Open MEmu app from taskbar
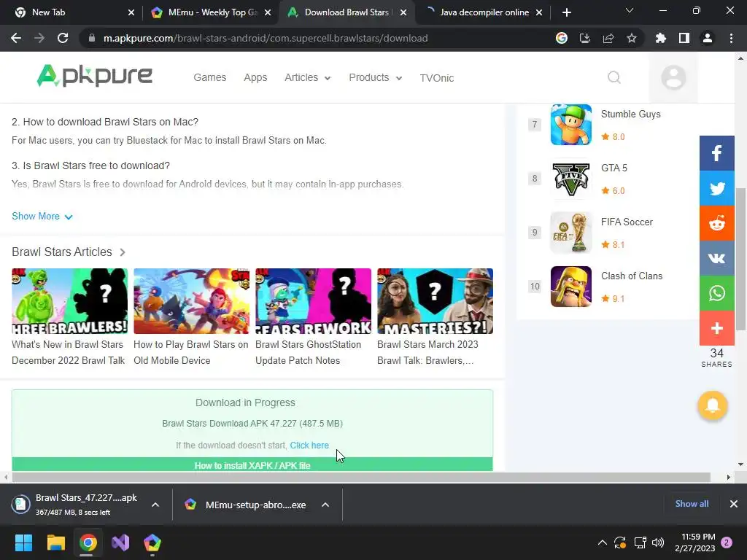This screenshot has width=747, height=560. pyautogui.click(x=152, y=542)
